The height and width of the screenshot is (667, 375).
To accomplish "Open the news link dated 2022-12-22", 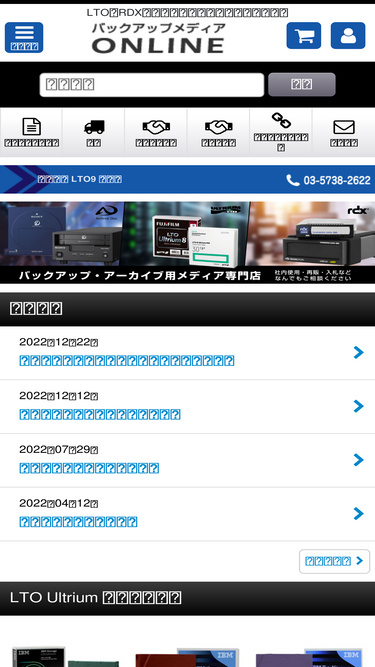I will 127,361.
